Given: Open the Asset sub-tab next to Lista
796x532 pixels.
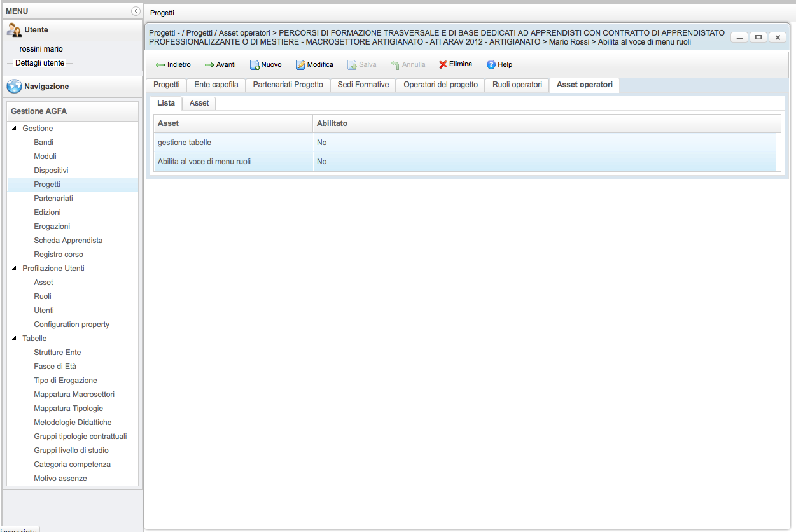Looking at the screenshot, I should (199, 103).
